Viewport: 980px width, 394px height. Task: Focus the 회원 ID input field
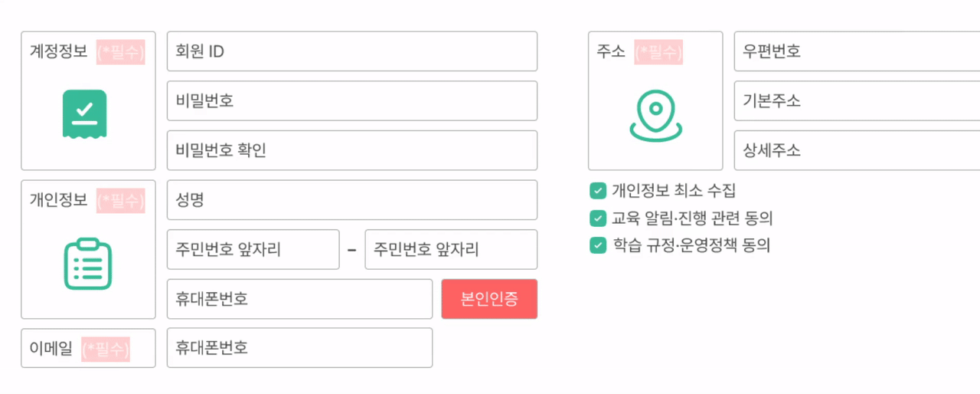coord(351,51)
